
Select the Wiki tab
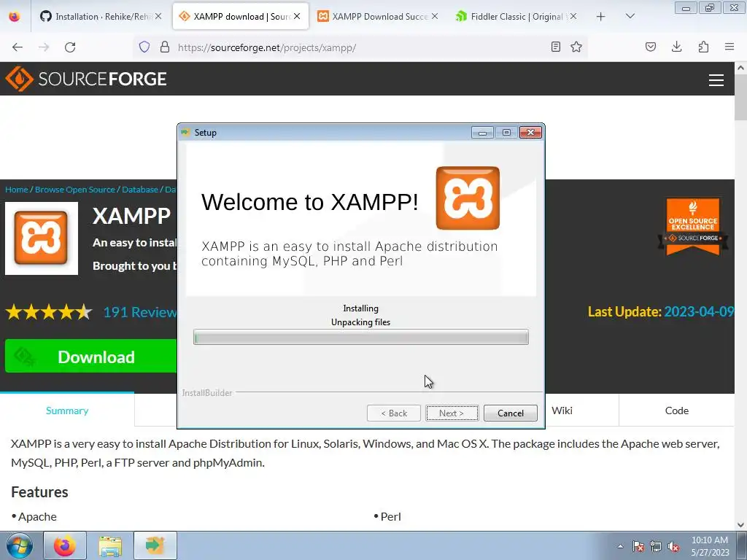(562, 411)
